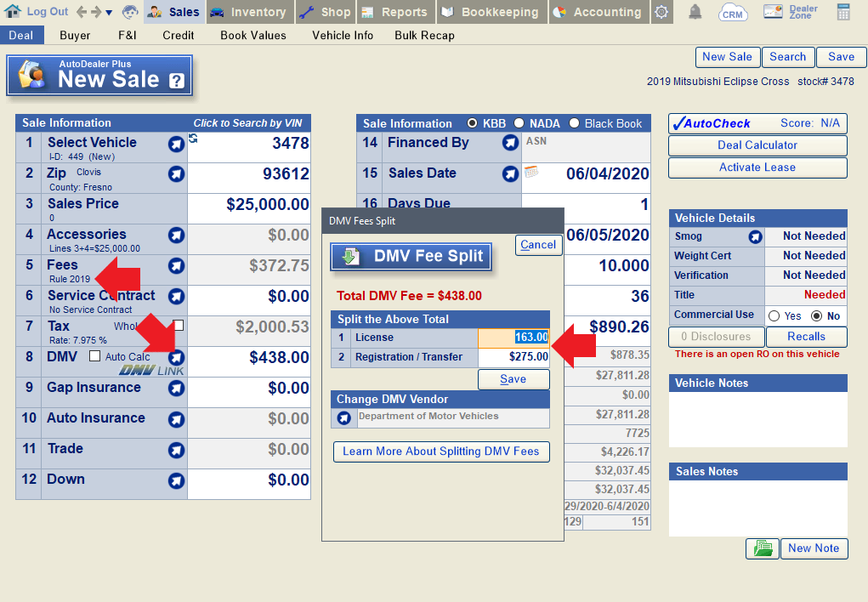
Task: Click the Recalls button
Action: (x=806, y=337)
